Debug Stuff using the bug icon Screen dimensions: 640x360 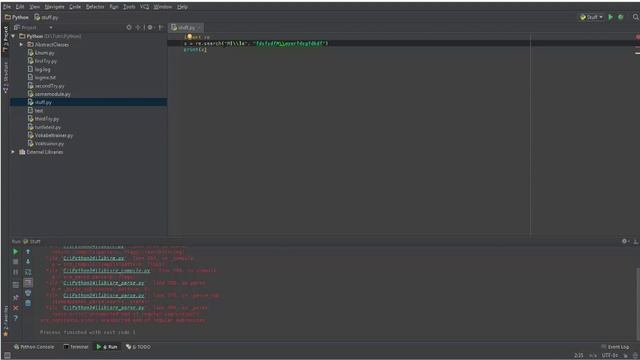point(621,17)
